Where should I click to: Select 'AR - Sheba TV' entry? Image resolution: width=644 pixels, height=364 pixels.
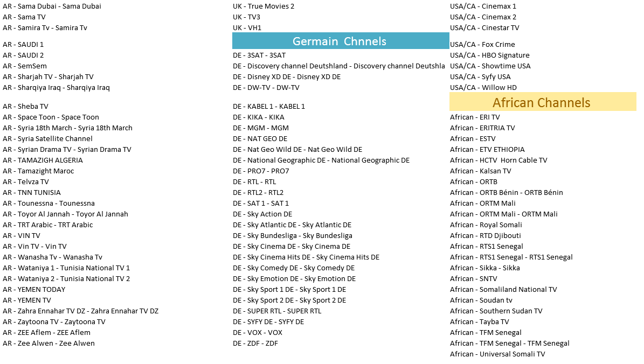(25, 106)
